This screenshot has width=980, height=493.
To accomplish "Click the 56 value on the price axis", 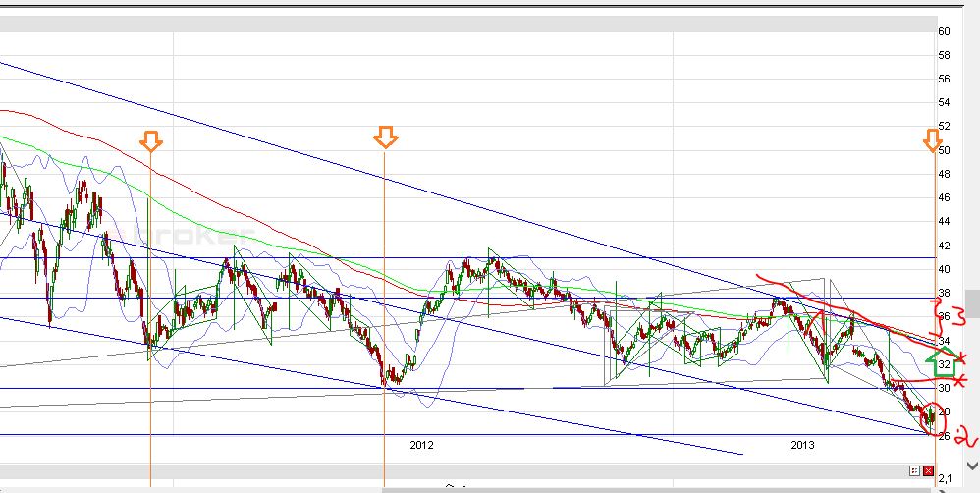I will [944, 80].
